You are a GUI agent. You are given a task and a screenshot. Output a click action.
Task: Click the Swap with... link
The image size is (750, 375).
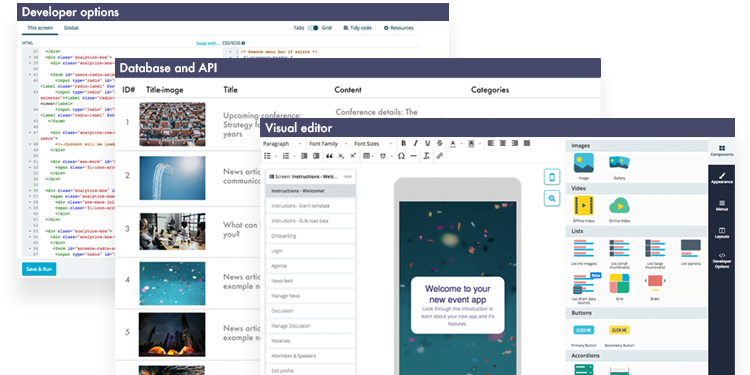[x=208, y=43]
